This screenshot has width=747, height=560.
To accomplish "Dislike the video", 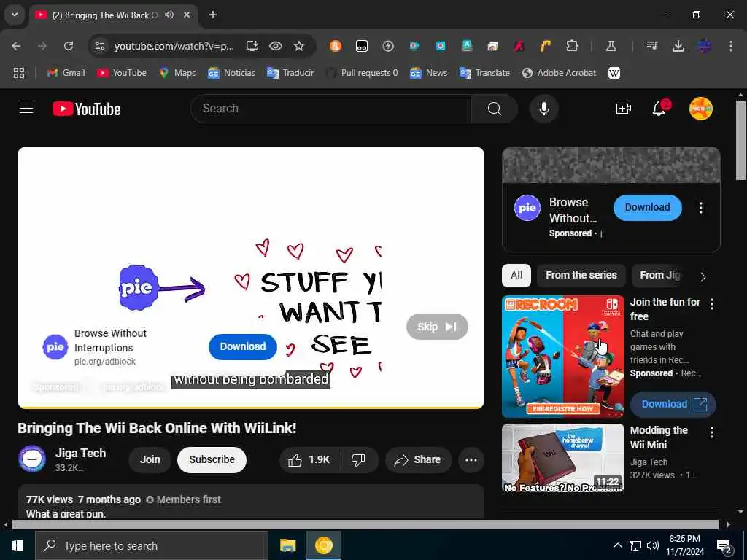I will 359,459.
